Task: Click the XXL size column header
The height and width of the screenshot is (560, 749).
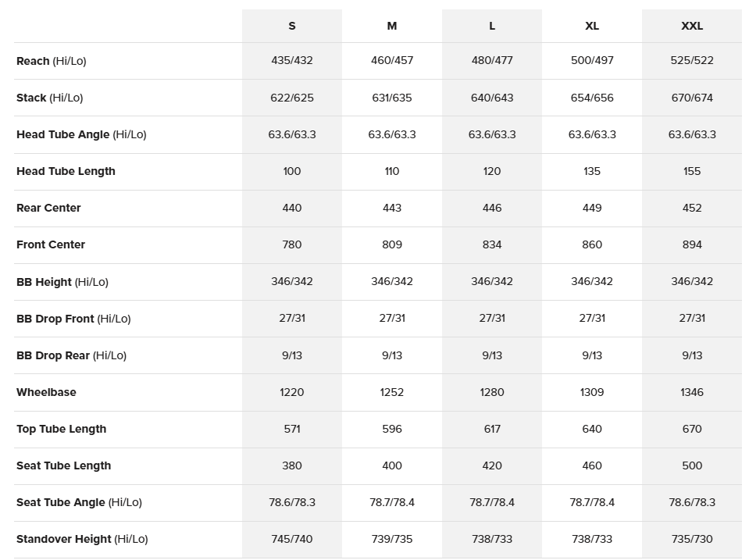Action: tap(692, 26)
